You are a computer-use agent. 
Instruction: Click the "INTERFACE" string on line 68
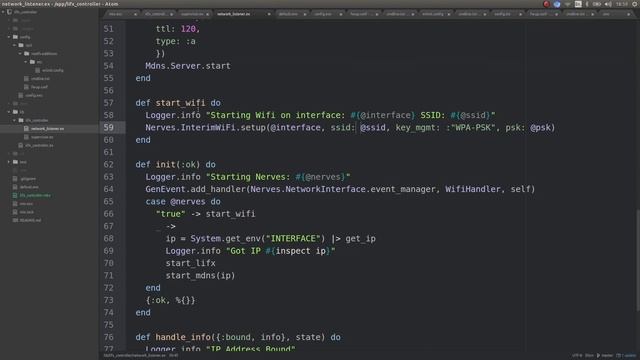point(293,238)
